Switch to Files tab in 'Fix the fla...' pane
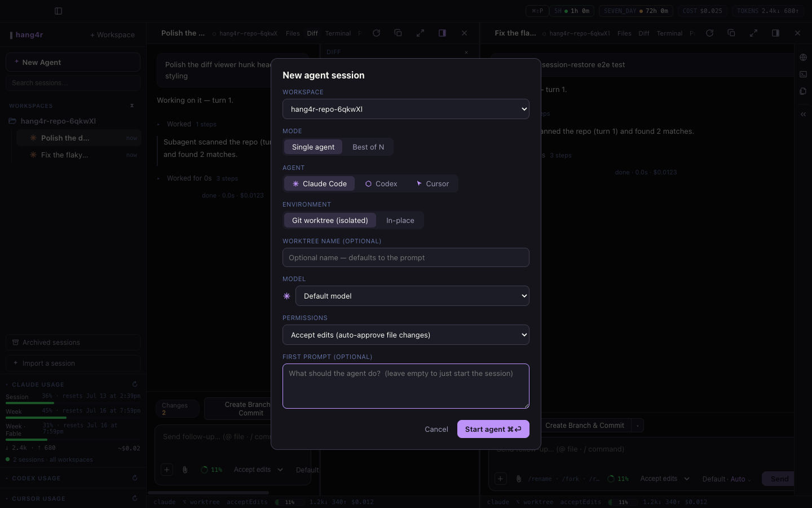Viewport: 812px width, 508px height. [x=624, y=33]
